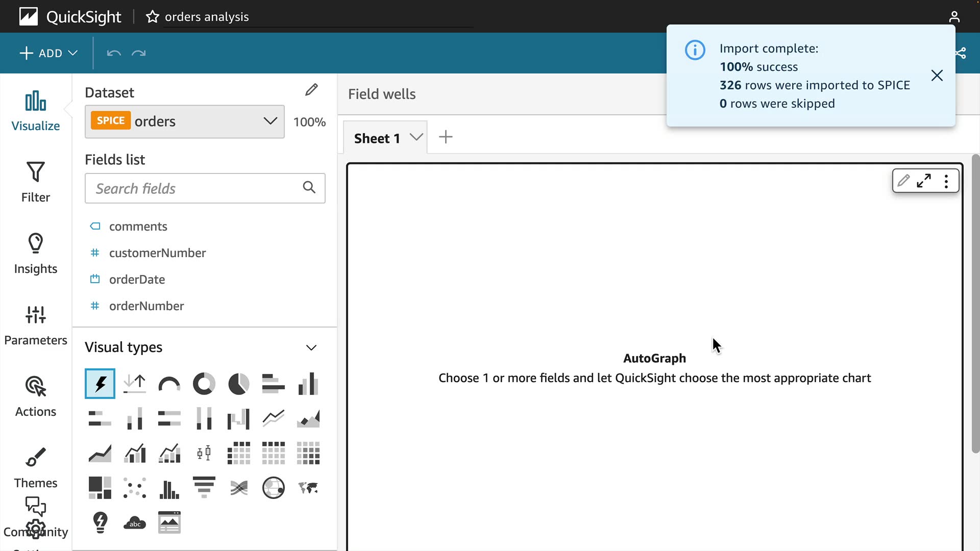This screenshot has width=980, height=551.
Task: Collapse the Visual types section
Action: coord(311,348)
